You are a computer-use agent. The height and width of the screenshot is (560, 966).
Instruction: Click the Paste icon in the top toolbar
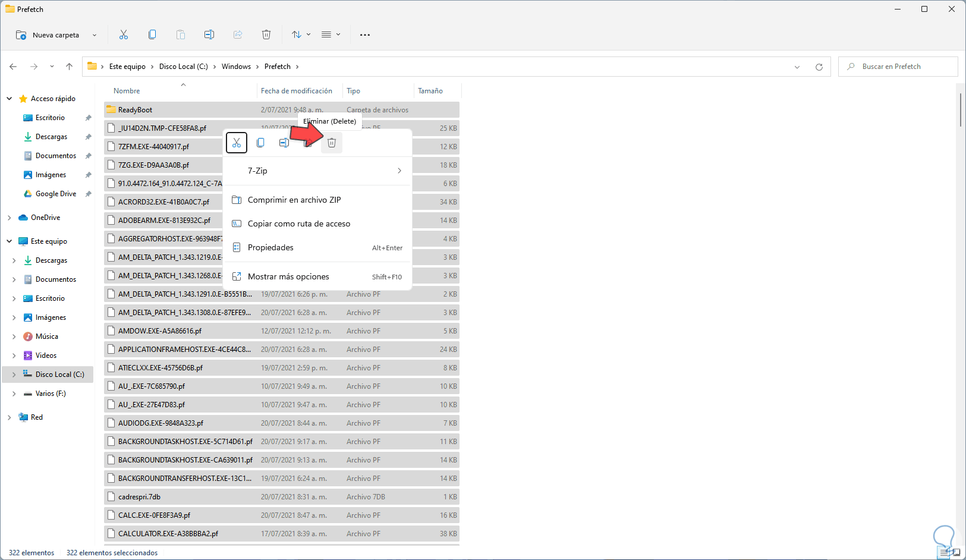[x=181, y=34]
